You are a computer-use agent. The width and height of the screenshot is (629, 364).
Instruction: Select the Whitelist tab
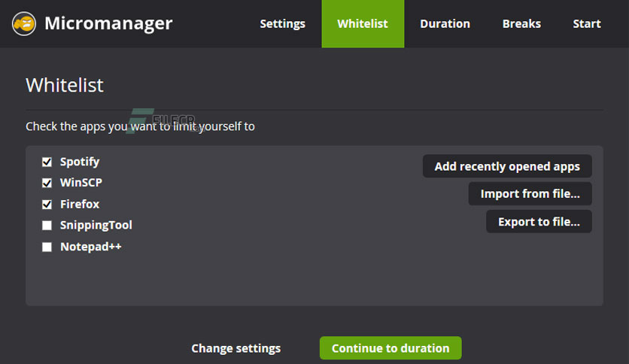(363, 23)
